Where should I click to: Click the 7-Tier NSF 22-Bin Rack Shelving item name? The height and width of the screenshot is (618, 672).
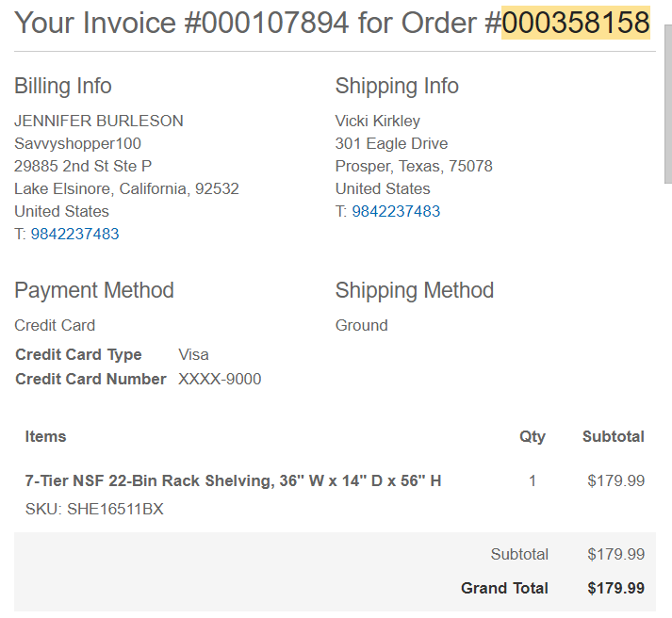pos(233,480)
